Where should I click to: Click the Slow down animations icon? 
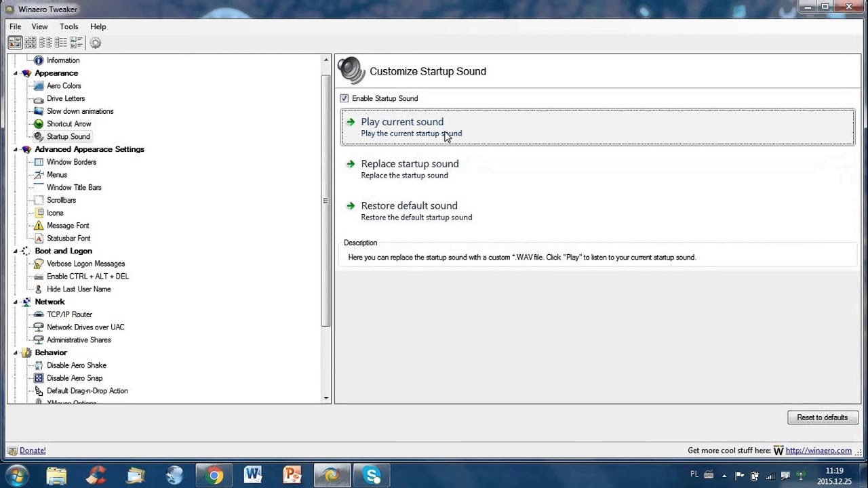click(x=39, y=111)
